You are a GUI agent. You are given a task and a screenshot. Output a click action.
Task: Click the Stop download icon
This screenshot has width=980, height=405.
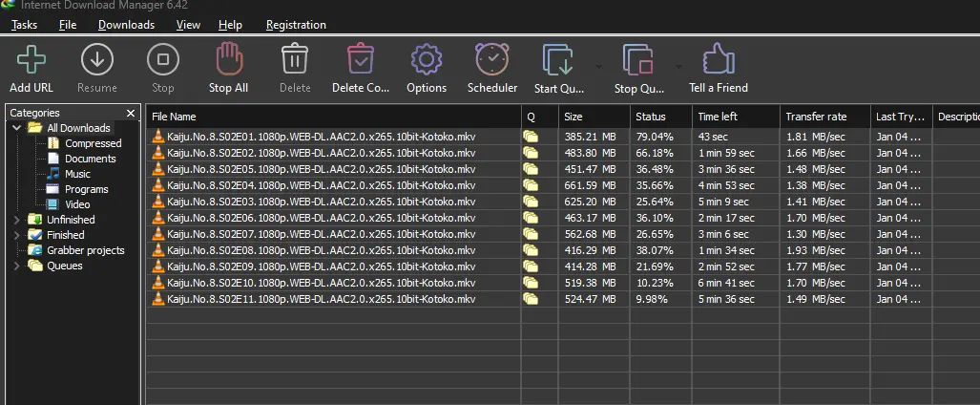[162, 60]
